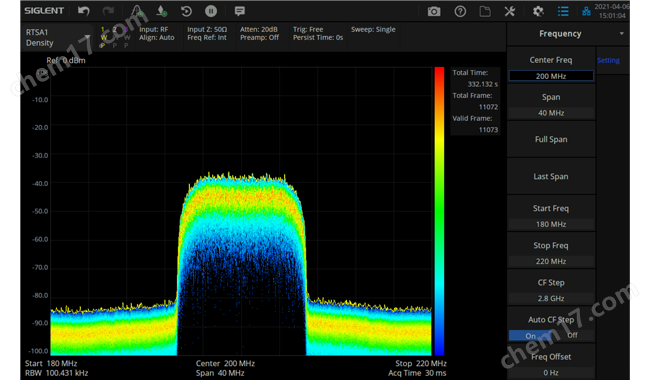Set Auto CF Step to On
Viewport: 650px width, 380px height.
[531, 336]
